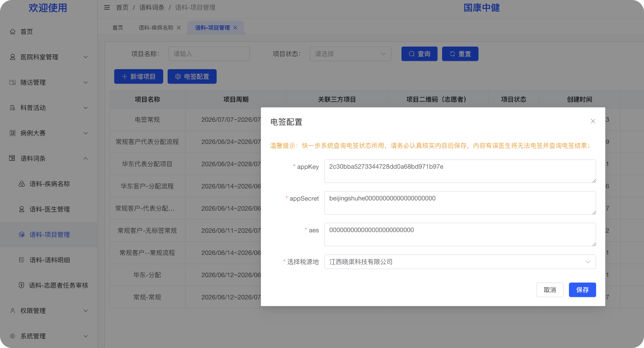The height and width of the screenshot is (348, 644).
Task: Click the hamburger menu collapse icon
Action: (x=107, y=7)
